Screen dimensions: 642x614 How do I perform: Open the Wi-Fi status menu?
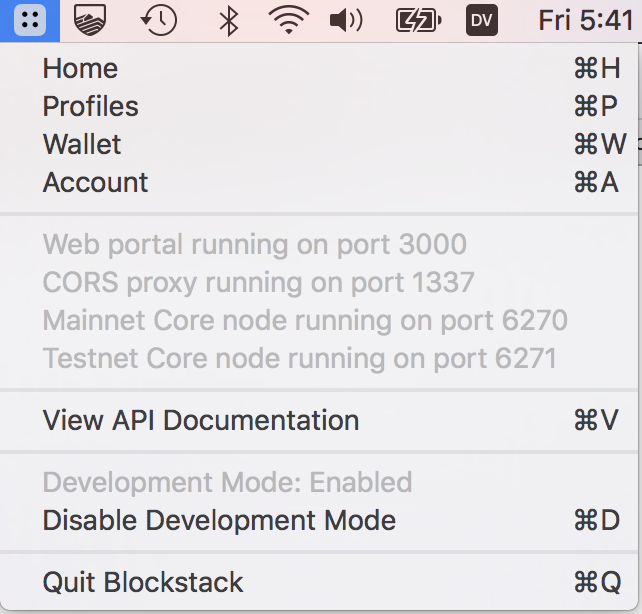[288, 20]
